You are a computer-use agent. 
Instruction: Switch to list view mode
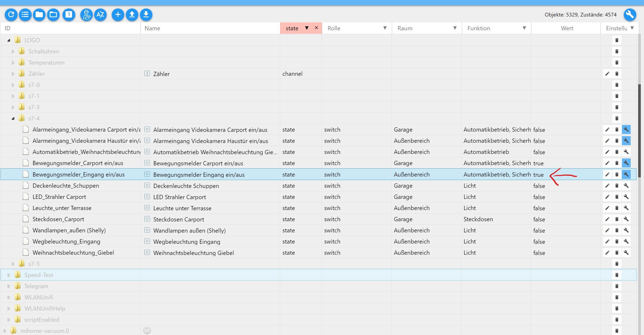pyautogui.click(x=25, y=15)
